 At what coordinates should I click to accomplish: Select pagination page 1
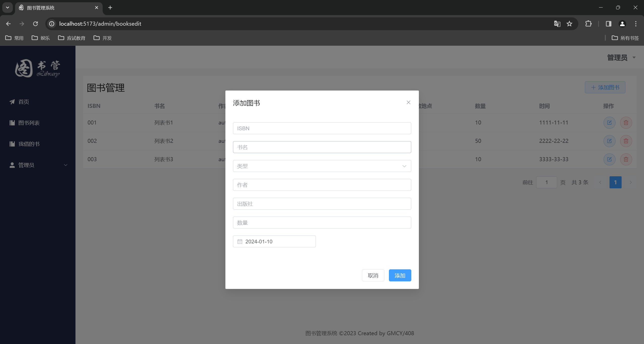(615, 182)
